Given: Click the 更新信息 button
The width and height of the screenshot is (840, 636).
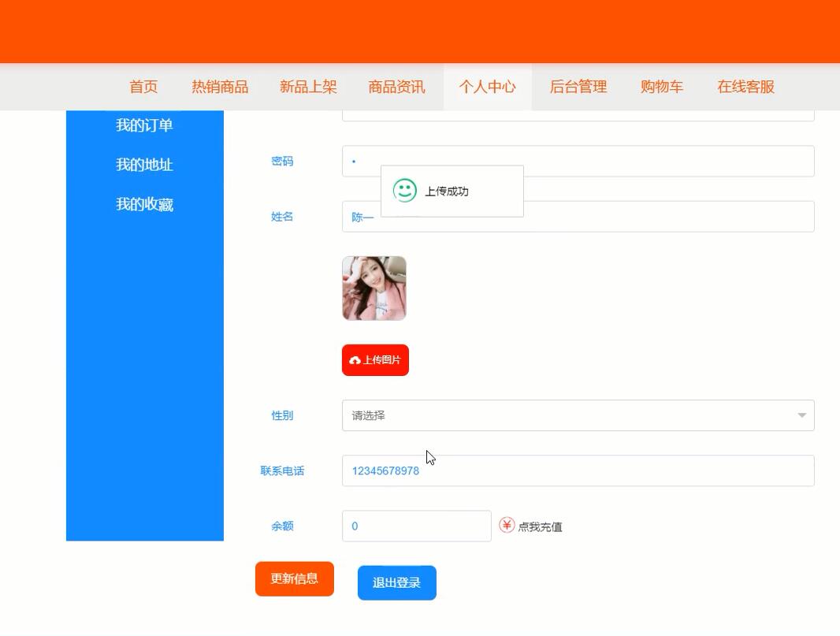Looking at the screenshot, I should pyautogui.click(x=294, y=578).
